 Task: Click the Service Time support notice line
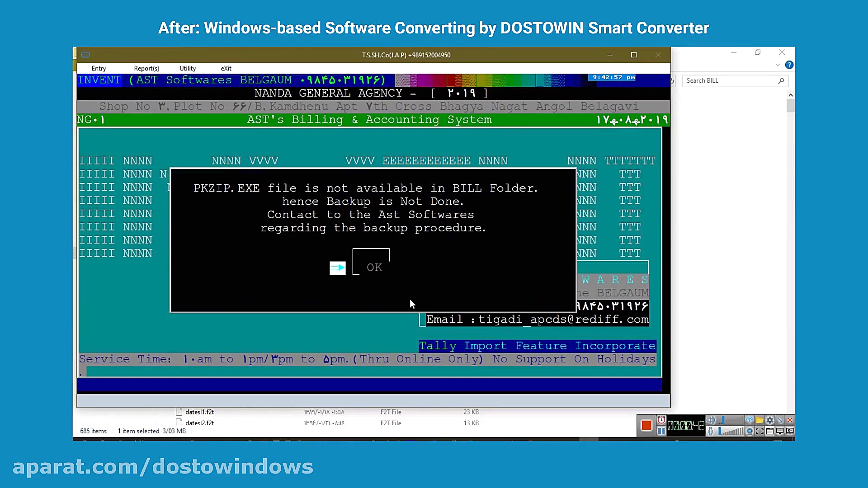(367, 359)
